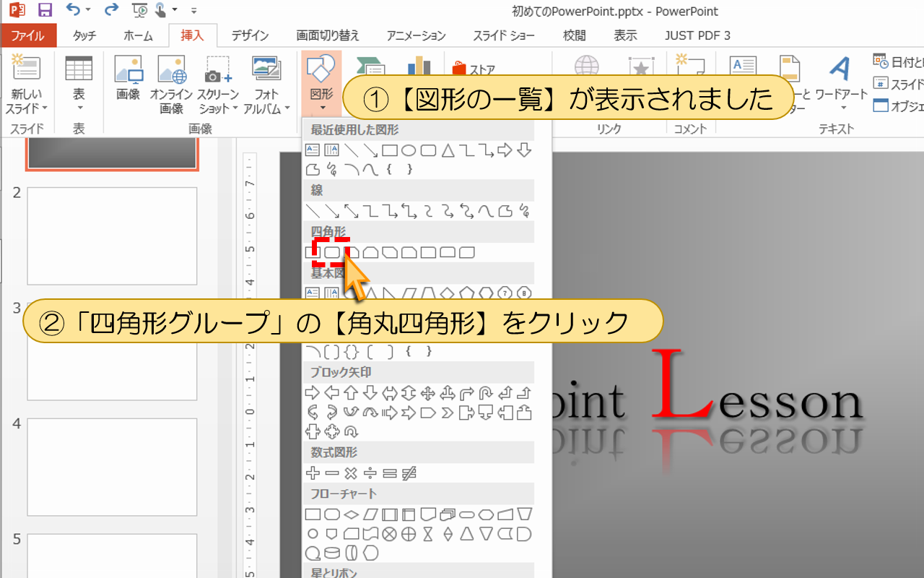Open the 画面切り替え tab
The height and width of the screenshot is (578, 924).
[x=328, y=35]
